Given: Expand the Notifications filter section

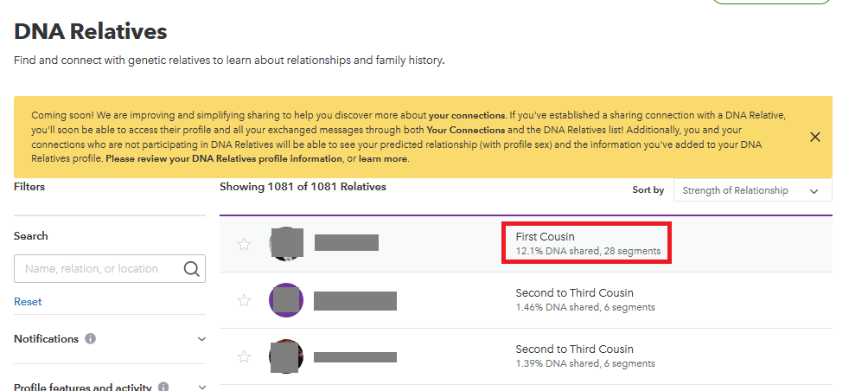Looking at the screenshot, I should (202, 339).
